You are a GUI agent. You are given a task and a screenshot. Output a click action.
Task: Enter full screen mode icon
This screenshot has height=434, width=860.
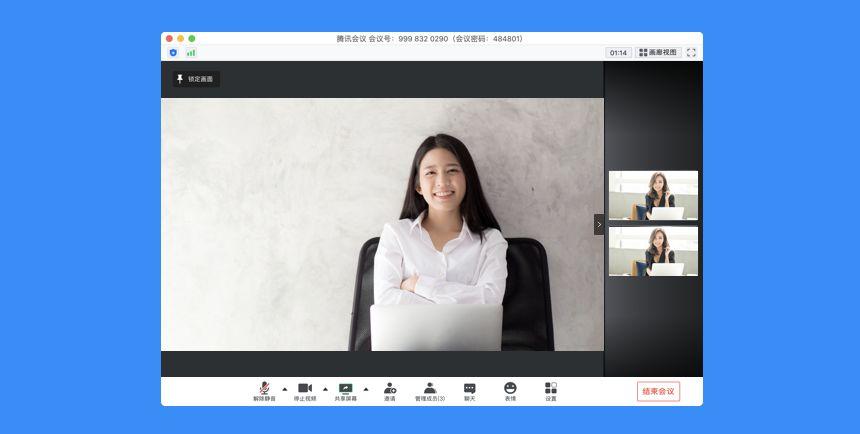[x=691, y=53]
